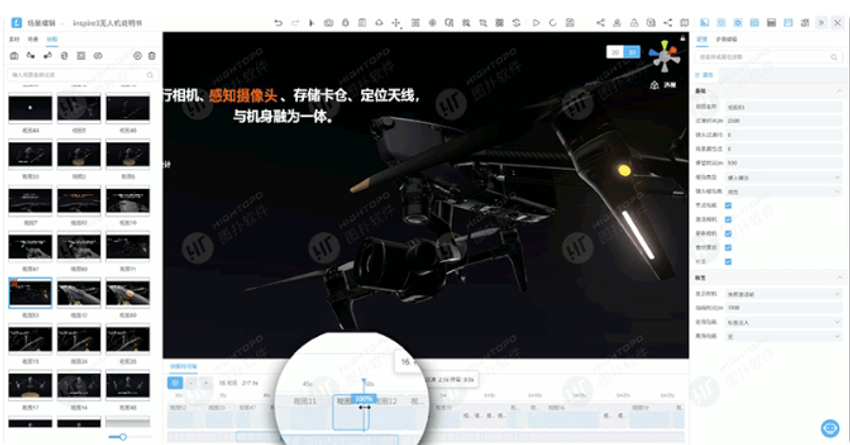Select the first tab of the left panel
850x445 pixels.
(x=14, y=39)
